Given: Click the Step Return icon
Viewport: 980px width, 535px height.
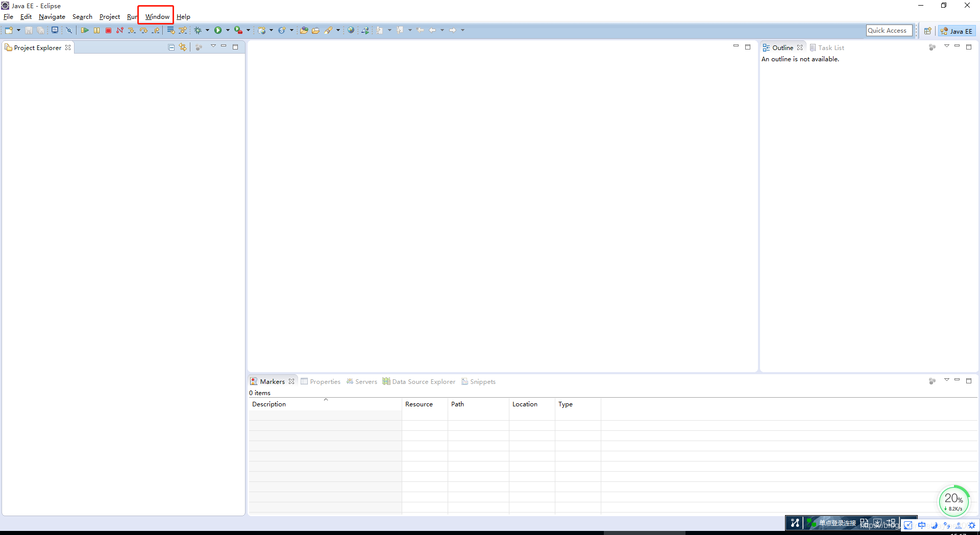Looking at the screenshot, I should click(x=156, y=31).
